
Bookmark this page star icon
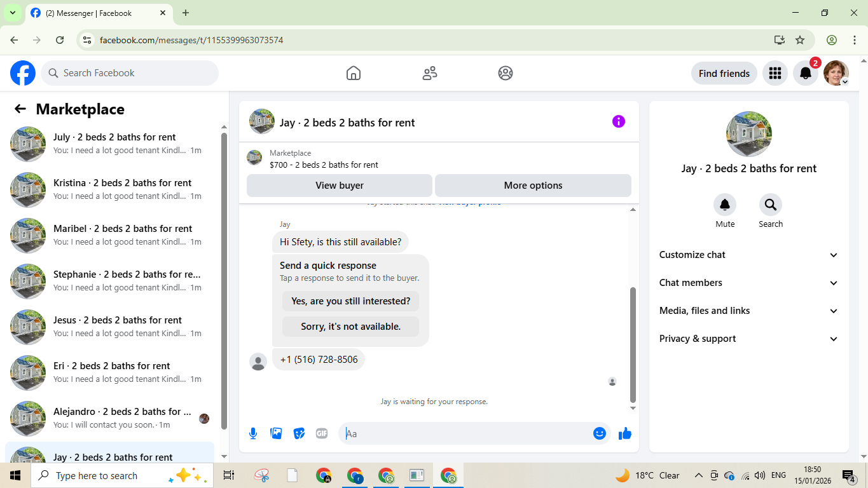click(x=800, y=40)
